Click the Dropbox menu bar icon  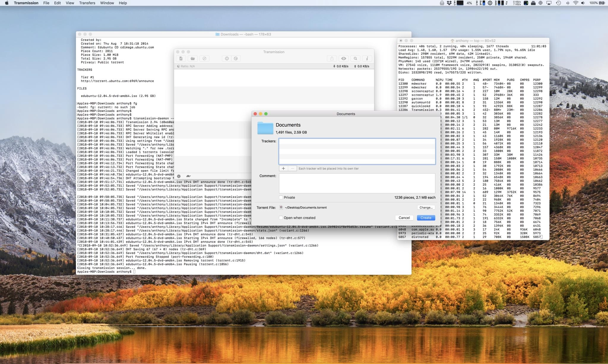tap(449, 3)
